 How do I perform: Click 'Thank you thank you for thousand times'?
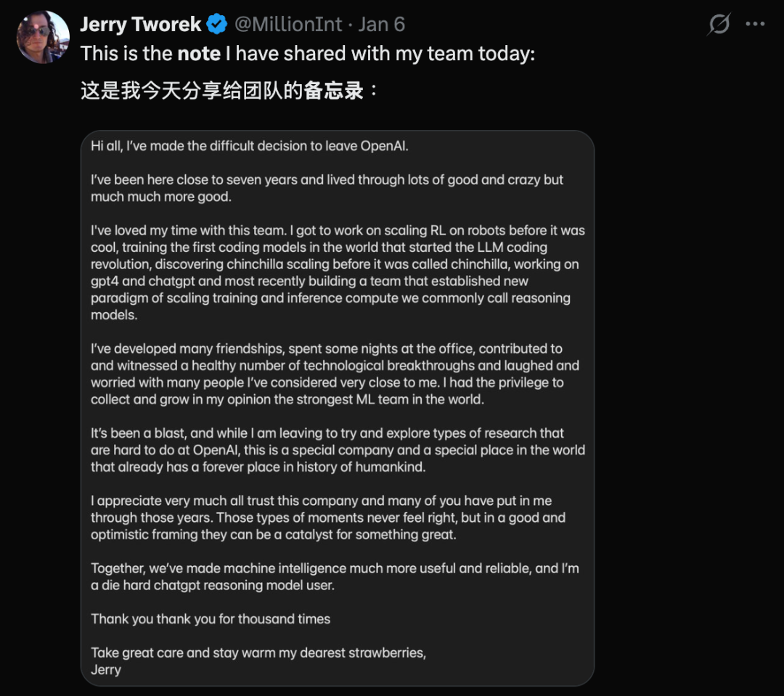click(x=211, y=619)
